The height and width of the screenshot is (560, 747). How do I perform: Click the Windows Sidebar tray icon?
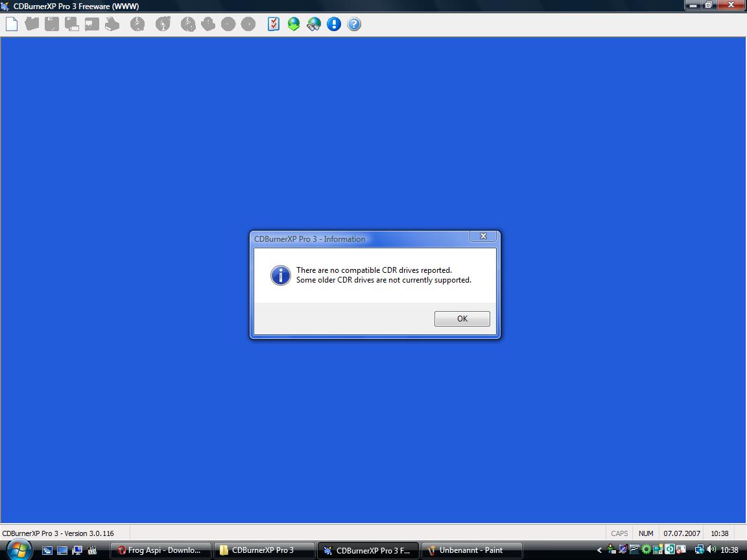click(x=658, y=549)
